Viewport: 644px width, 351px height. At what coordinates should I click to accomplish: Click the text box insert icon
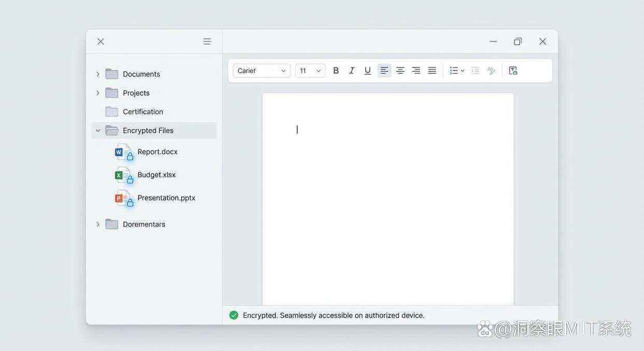pyautogui.click(x=513, y=71)
